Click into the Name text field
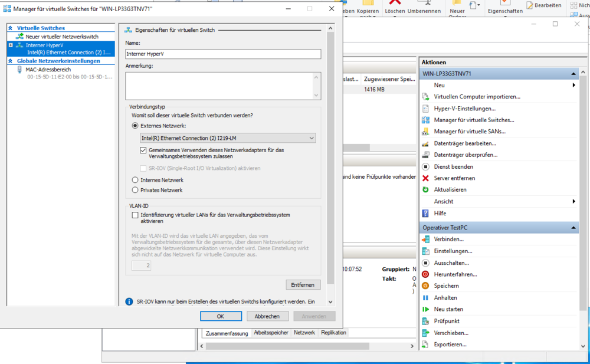Viewport: 590px width, 364px height. [223, 54]
